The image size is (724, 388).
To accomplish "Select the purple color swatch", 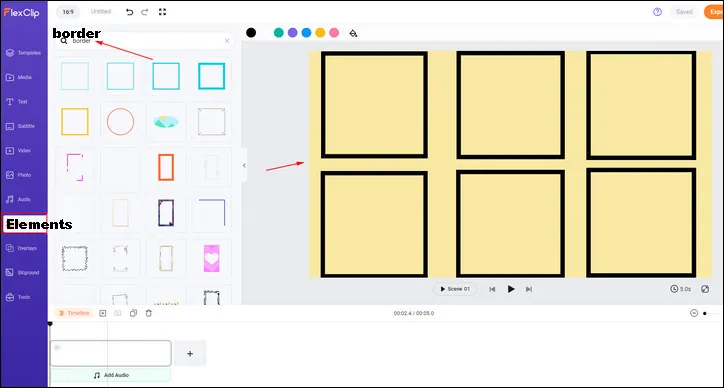I will 292,33.
